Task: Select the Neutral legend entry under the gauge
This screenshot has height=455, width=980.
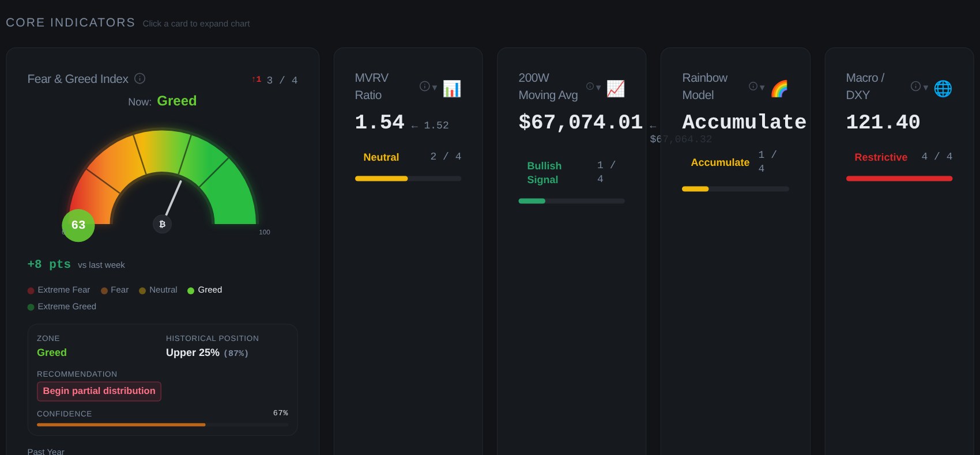Action: 158,290
